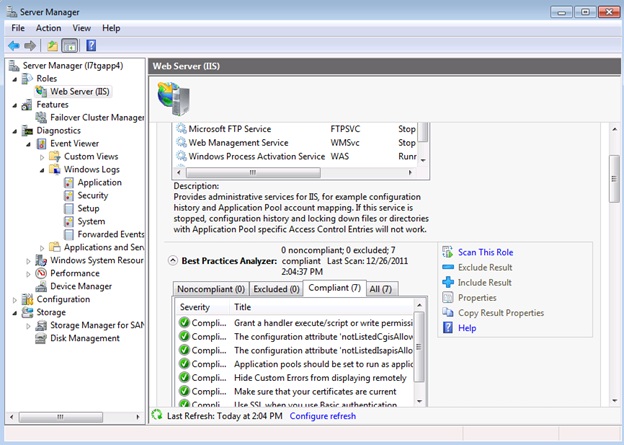Expand Storage Manager for SANs node
This screenshot has width=624, height=445.
28,326
